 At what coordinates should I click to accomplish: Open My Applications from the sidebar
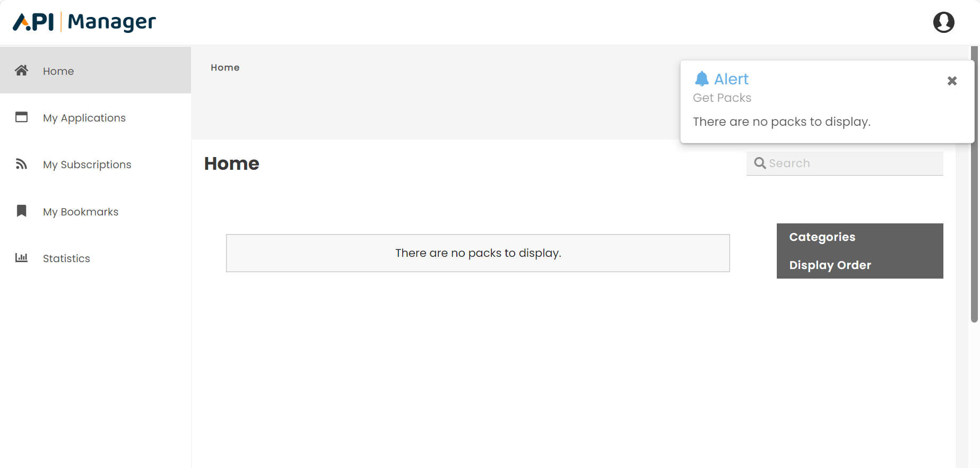[84, 117]
